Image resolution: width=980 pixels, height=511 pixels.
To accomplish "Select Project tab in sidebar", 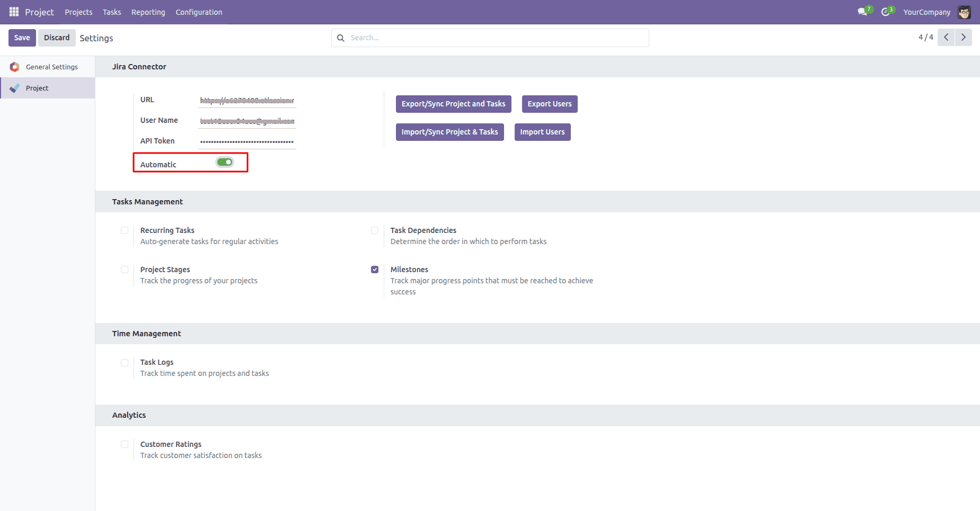I will [x=48, y=88].
